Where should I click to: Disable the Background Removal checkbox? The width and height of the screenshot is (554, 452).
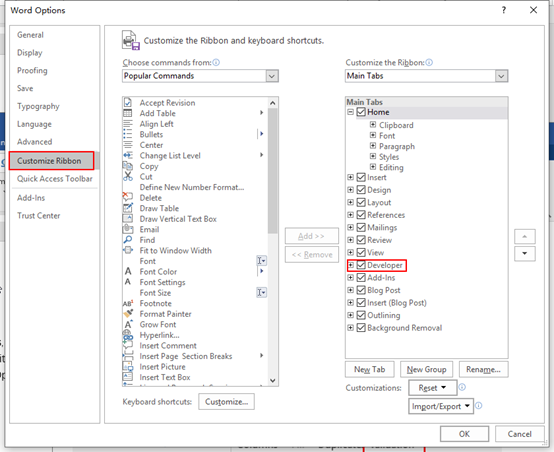click(361, 328)
